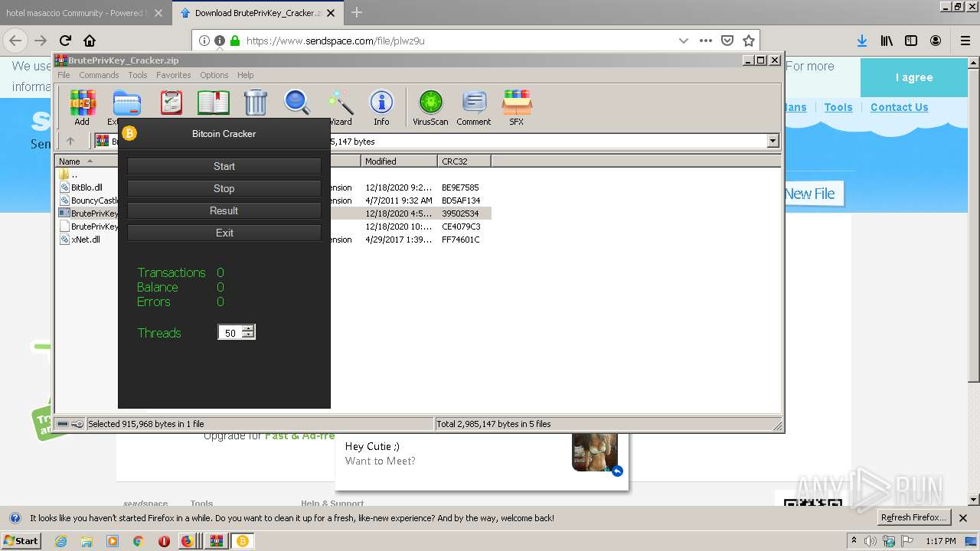Sort by Modified column header
980x551 pixels.
(399, 161)
